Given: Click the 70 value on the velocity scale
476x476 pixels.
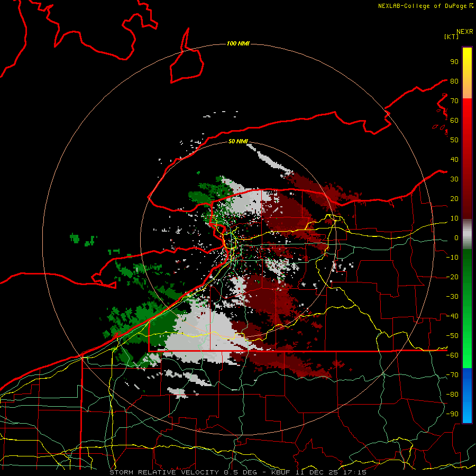Looking at the screenshot, I should [x=454, y=101].
